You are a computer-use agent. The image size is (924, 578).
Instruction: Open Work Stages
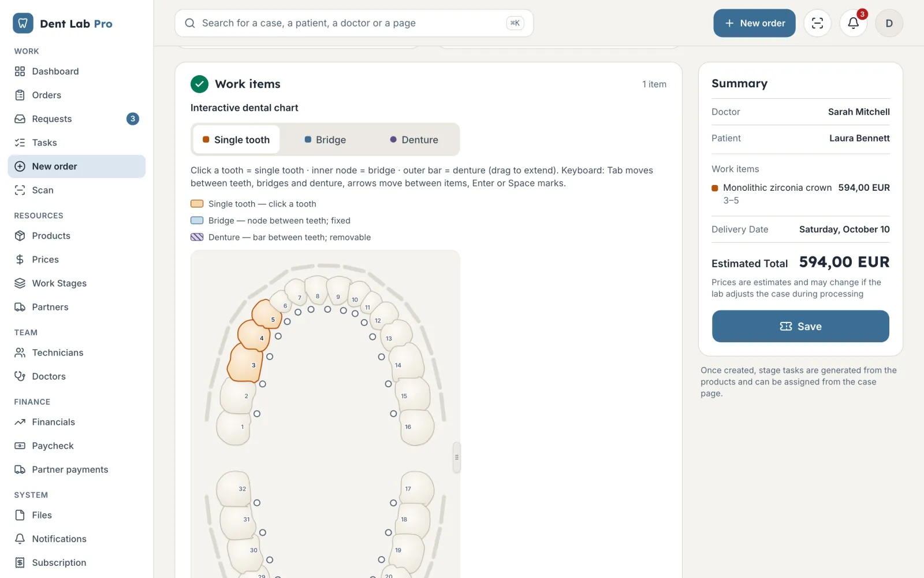tap(76, 283)
